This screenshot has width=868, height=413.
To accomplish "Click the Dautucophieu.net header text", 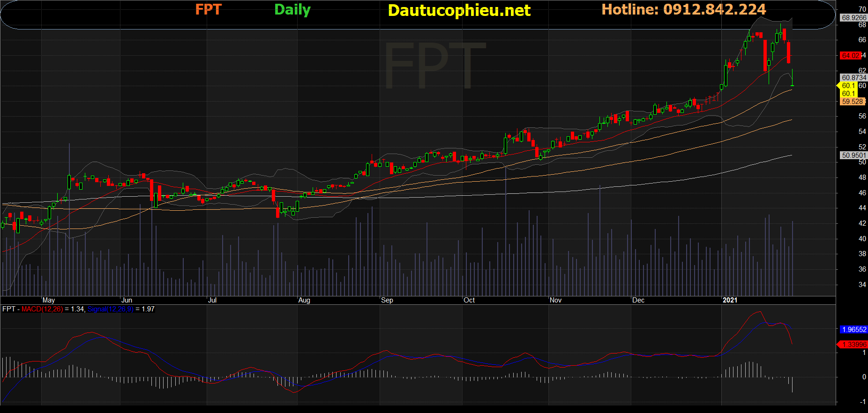I will (459, 10).
